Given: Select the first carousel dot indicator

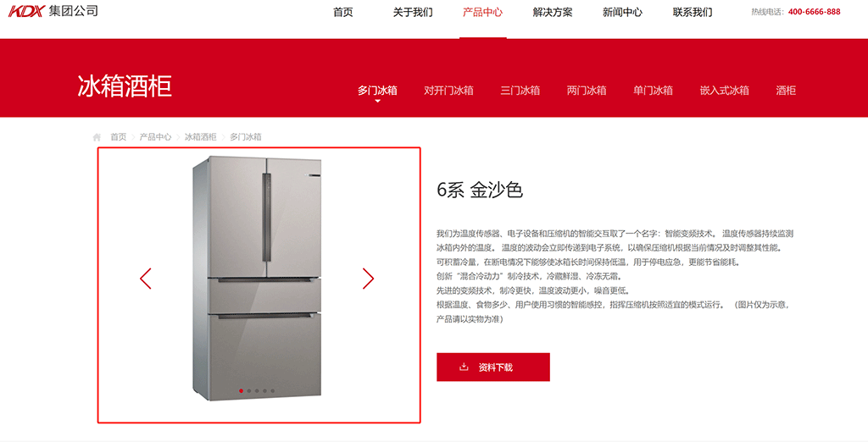Looking at the screenshot, I should click(x=241, y=391).
